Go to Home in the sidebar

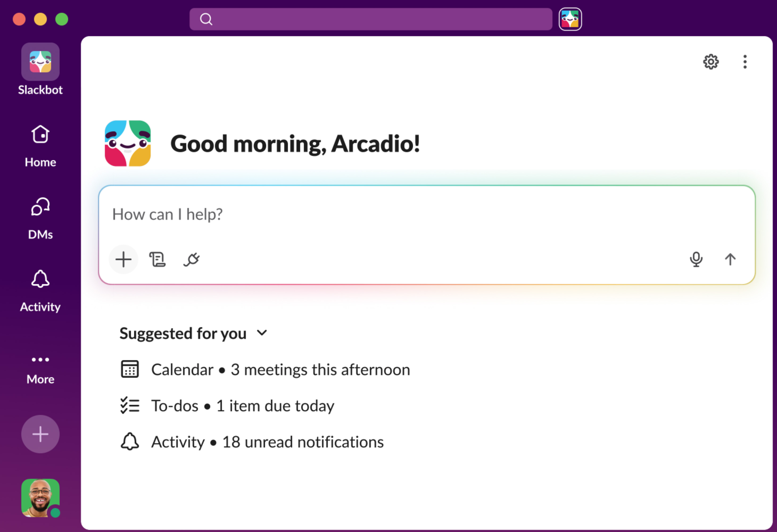(40, 146)
